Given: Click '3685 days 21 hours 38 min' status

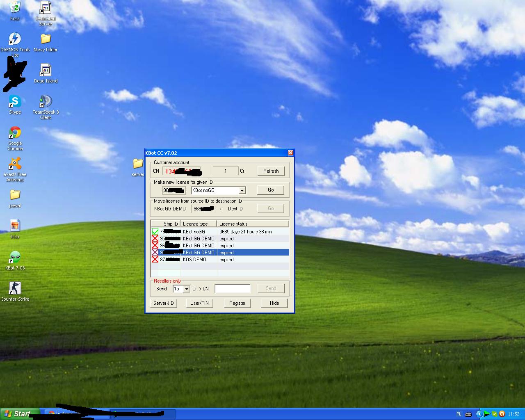Looking at the screenshot, I should coord(245,232).
